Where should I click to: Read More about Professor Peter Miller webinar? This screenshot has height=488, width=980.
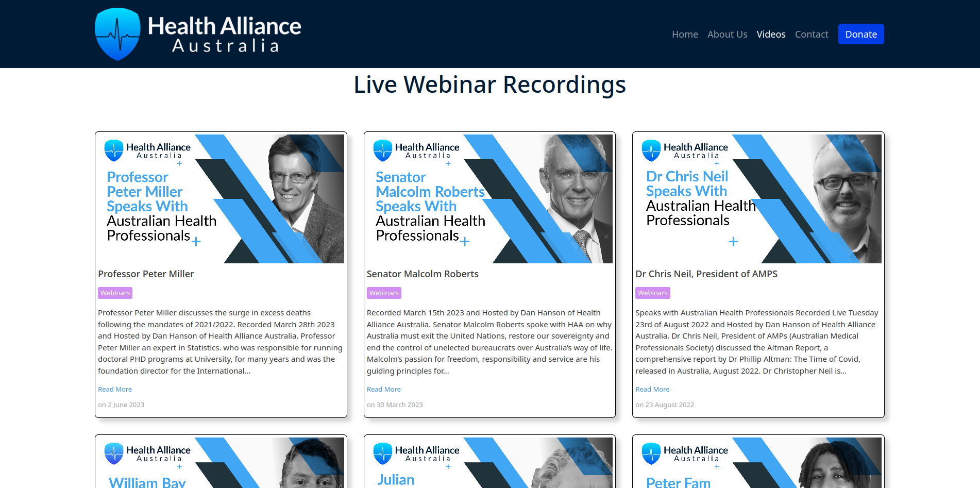click(115, 390)
